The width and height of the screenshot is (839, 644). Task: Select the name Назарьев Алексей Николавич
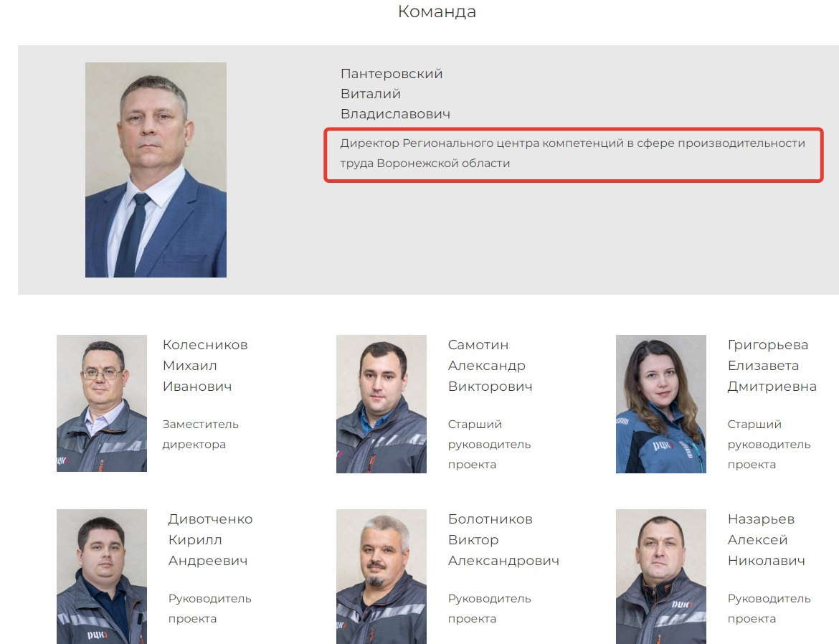point(767,539)
